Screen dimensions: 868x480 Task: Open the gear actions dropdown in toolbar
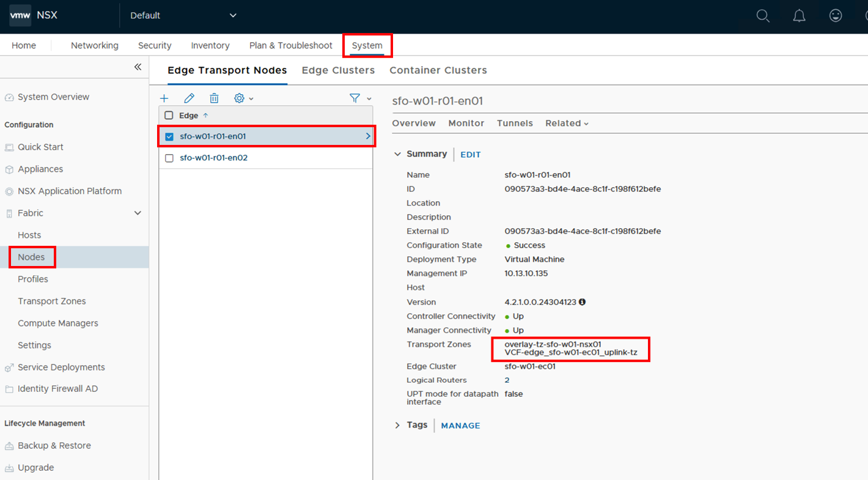(x=243, y=98)
